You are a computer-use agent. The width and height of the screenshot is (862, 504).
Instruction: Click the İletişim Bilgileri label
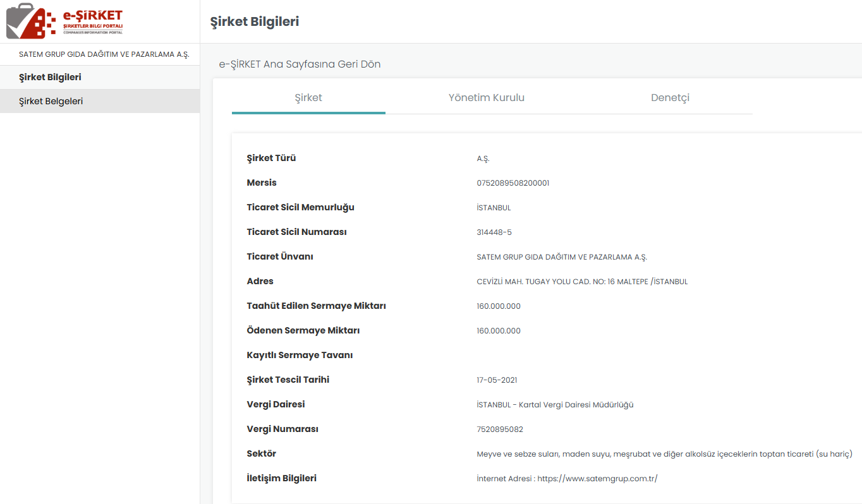pos(281,478)
